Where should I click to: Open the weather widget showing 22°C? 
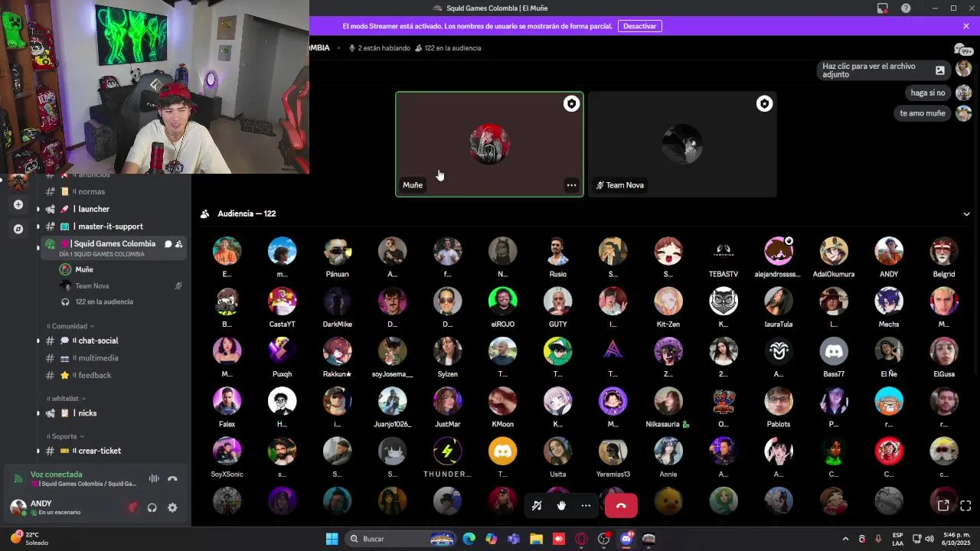coord(31,539)
